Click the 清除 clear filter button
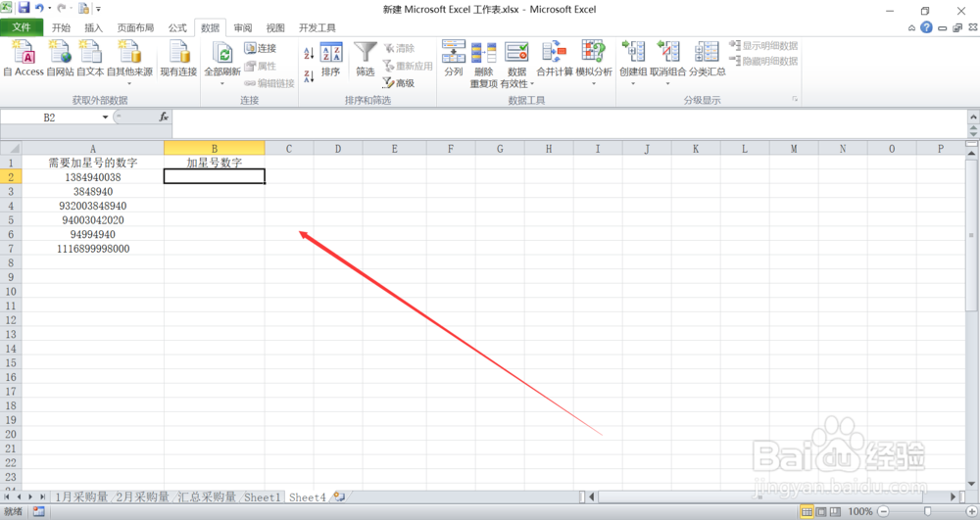The width and height of the screenshot is (980, 520). pyautogui.click(x=399, y=48)
